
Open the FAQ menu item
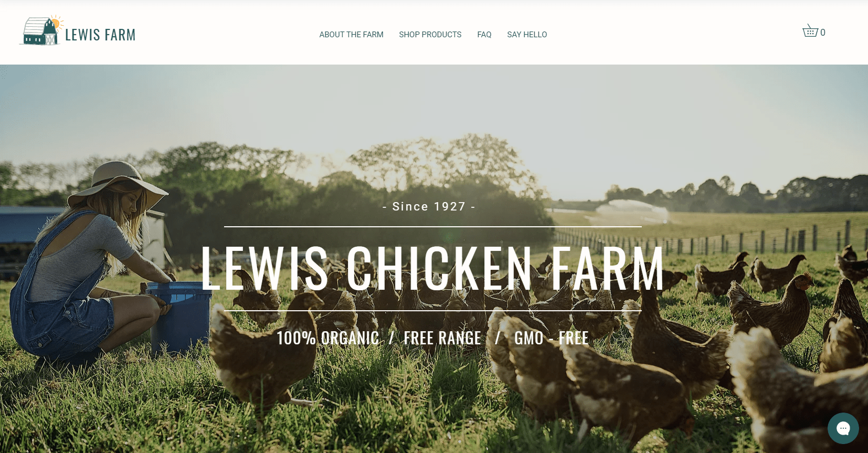coord(484,35)
